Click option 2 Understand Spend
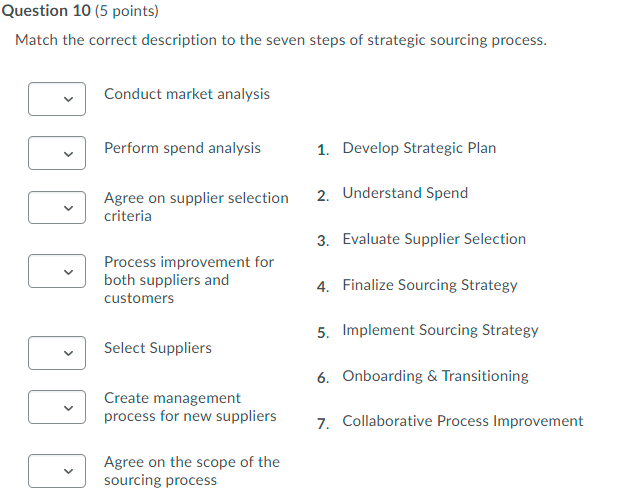The width and height of the screenshot is (622, 501). 404,193
